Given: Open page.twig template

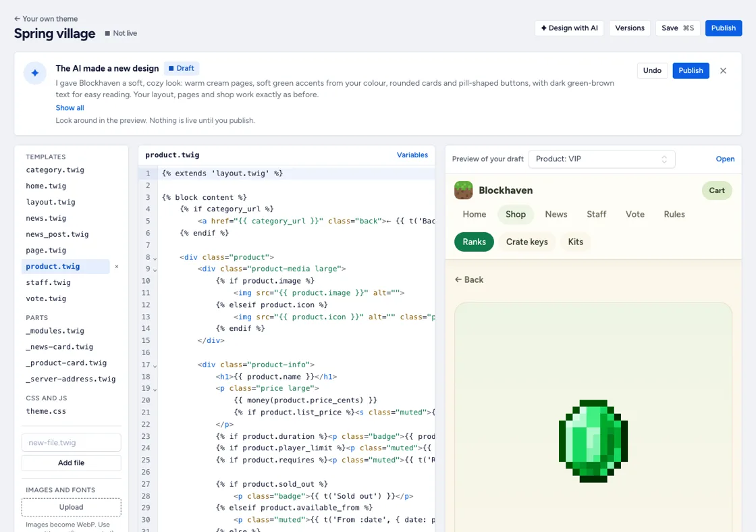Looking at the screenshot, I should tap(46, 250).
